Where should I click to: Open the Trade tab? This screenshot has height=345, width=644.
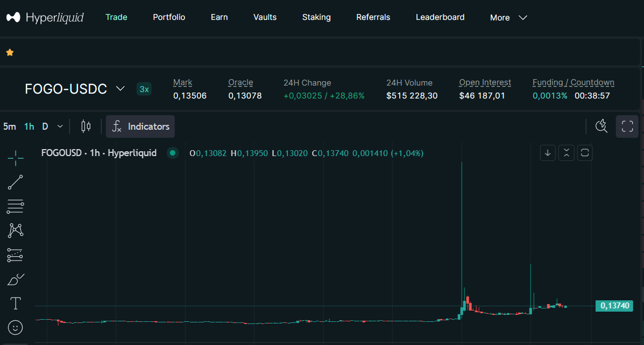[x=116, y=17]
